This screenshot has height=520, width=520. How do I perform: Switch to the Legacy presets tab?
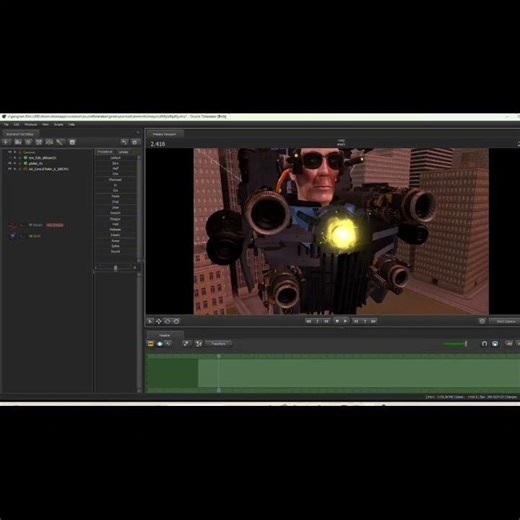tap(123, 152)
